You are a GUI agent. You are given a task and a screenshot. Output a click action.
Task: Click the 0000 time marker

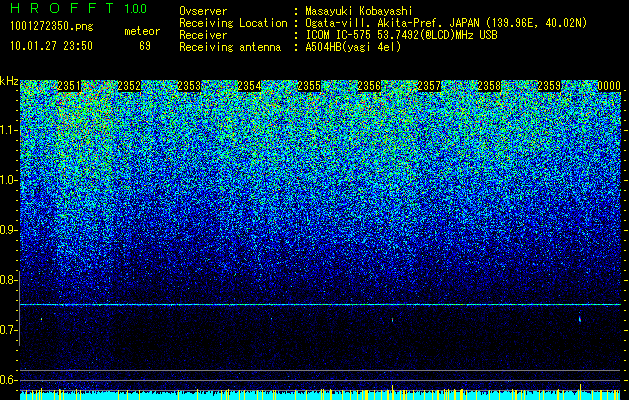coord(609,86)
